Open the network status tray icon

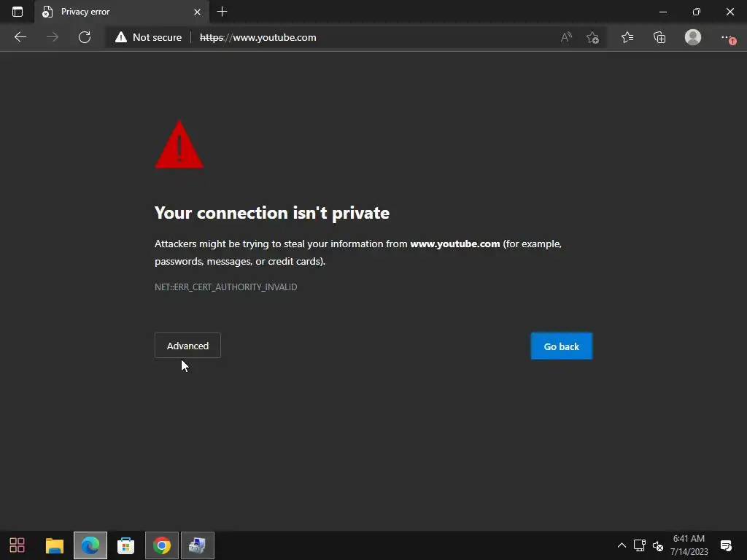(639, 545)
